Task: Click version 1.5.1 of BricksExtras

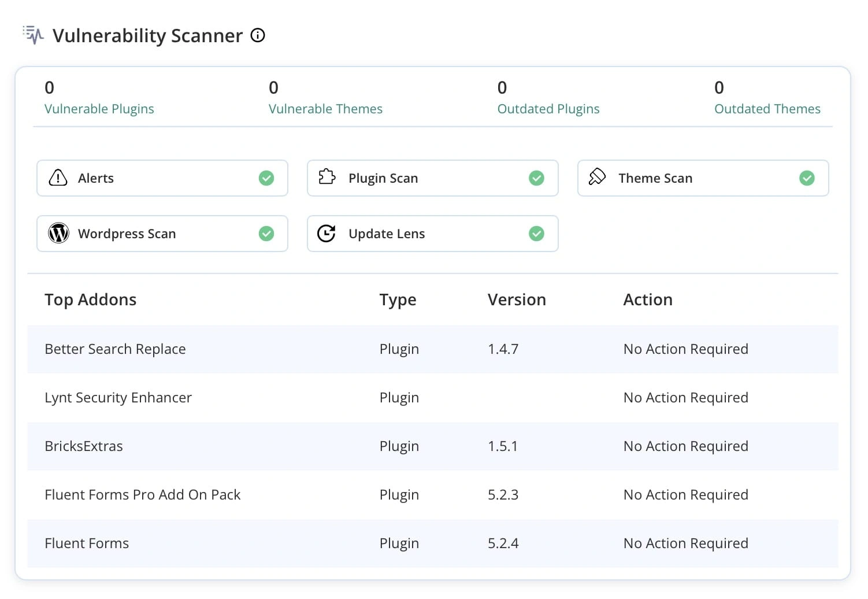Action: (503, 446)
